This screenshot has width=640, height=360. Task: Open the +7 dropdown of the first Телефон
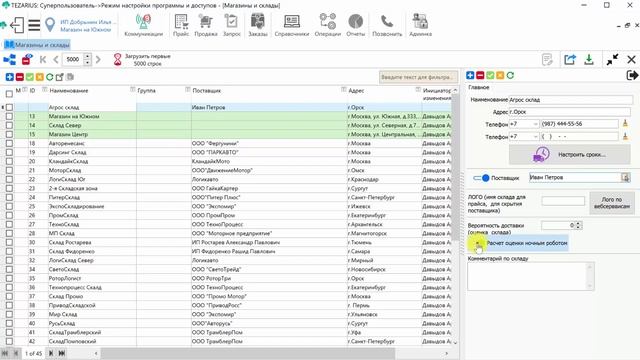click(535, 124)
